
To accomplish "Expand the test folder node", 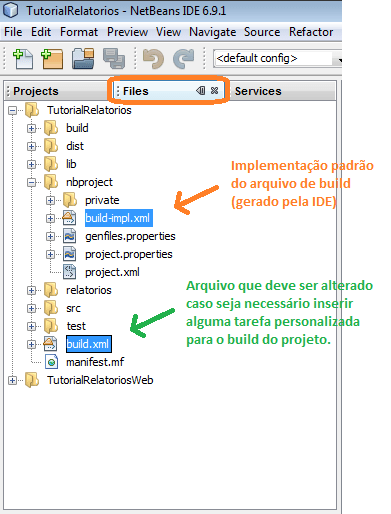I will (31, 326).
